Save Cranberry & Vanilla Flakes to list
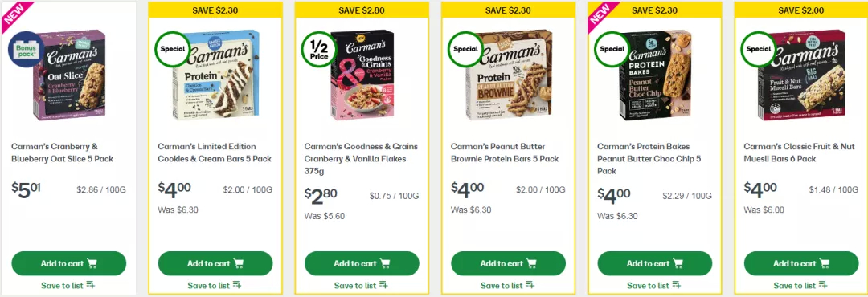The image size is (868, 297). point(362,286)
